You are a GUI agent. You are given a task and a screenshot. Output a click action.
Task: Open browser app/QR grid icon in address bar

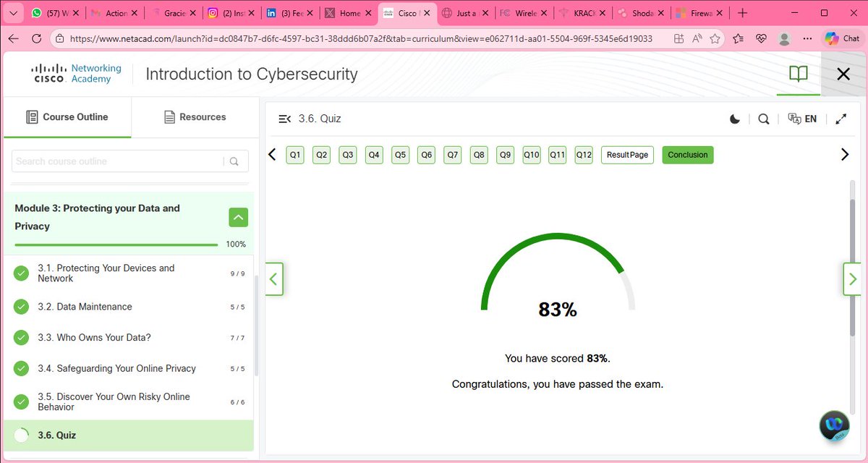click(678, 39)
